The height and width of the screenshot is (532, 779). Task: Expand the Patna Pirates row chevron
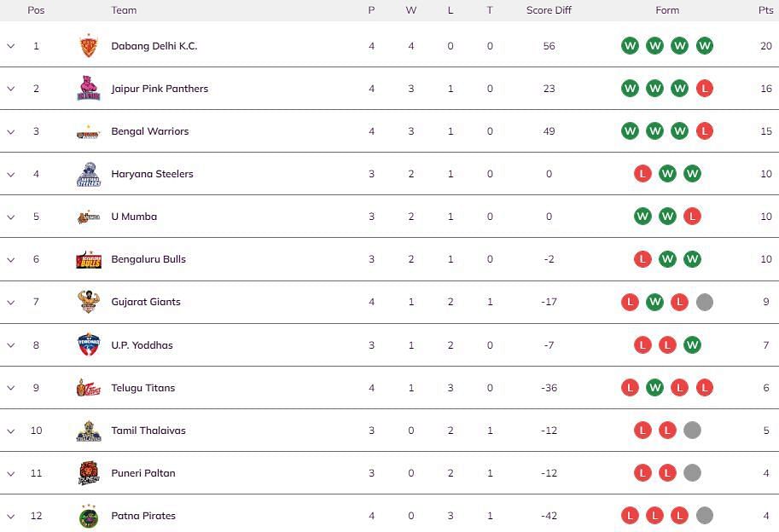(x=11, y=516)
